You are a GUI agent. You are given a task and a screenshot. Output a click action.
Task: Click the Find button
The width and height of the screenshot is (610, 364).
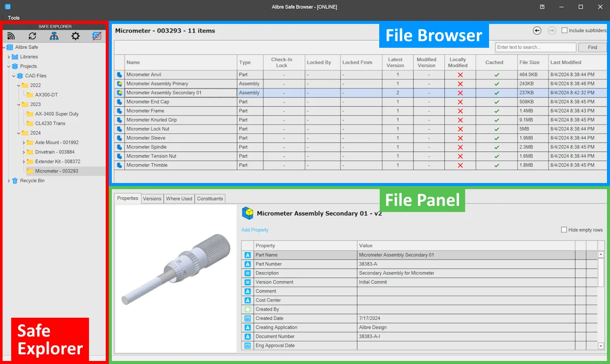point(593,47)
